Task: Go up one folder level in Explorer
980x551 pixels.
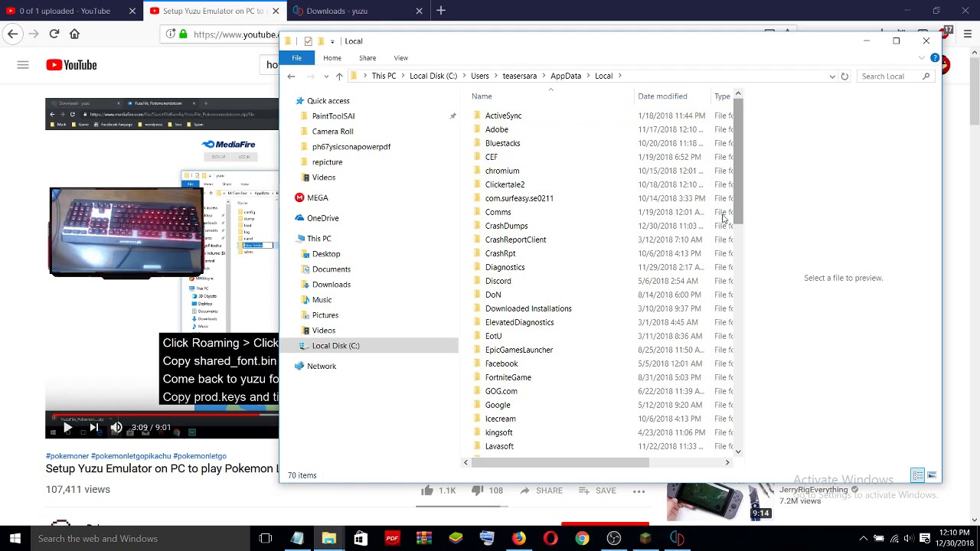Action: [339, 76]
